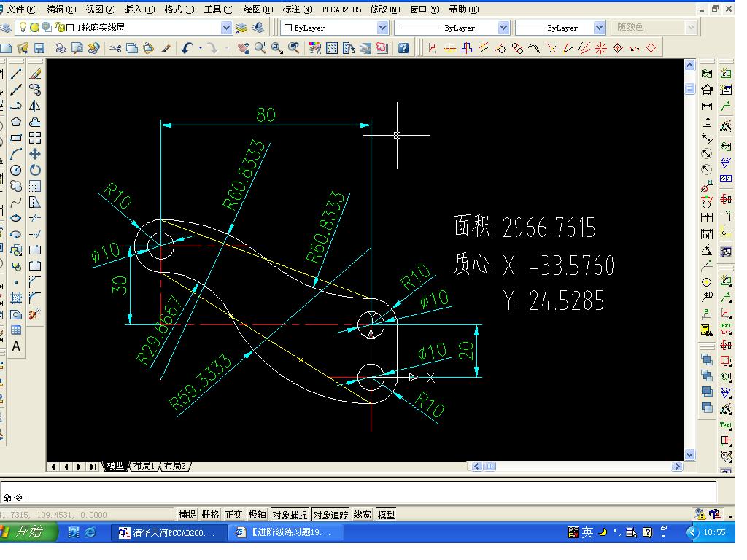The height and width of the screenshot is (560, 747).
Task: Open the ByLayer color dropdown
Action: coord(382,28)
